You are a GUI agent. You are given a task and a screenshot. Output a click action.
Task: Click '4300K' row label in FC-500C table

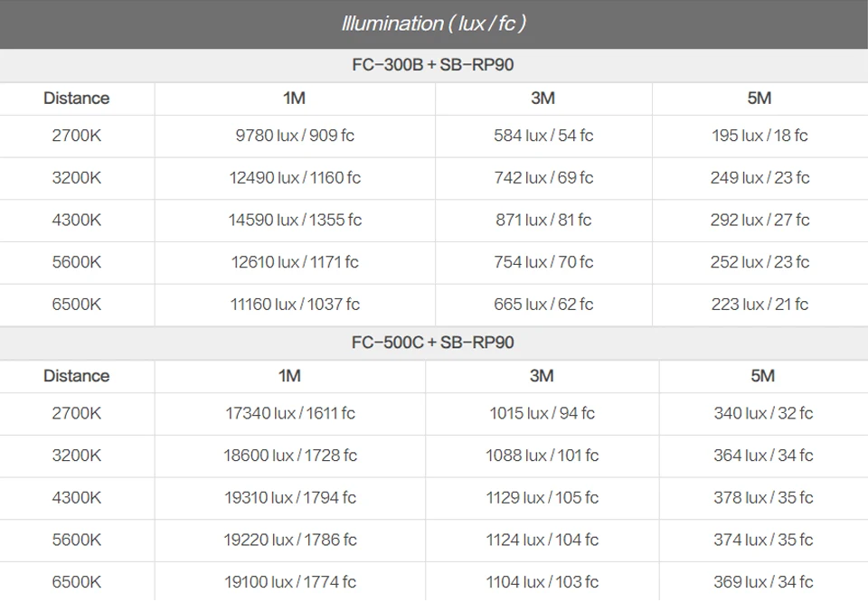pos(76,497)
